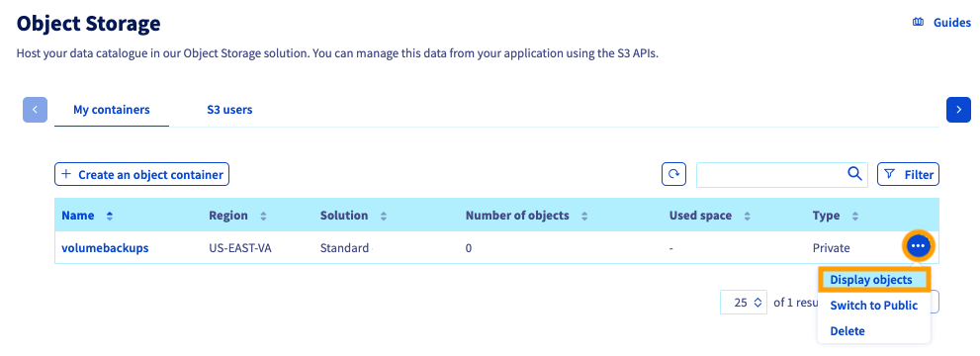Sort by Name column arrow icon

[x=110, y=217]
